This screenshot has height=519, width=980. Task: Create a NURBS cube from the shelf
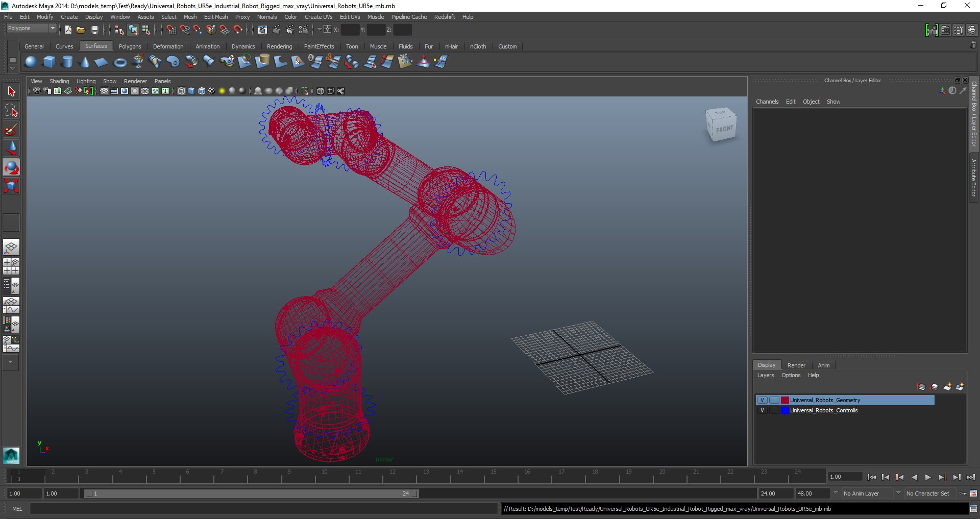pyautogui.click(x=49, y=62)
